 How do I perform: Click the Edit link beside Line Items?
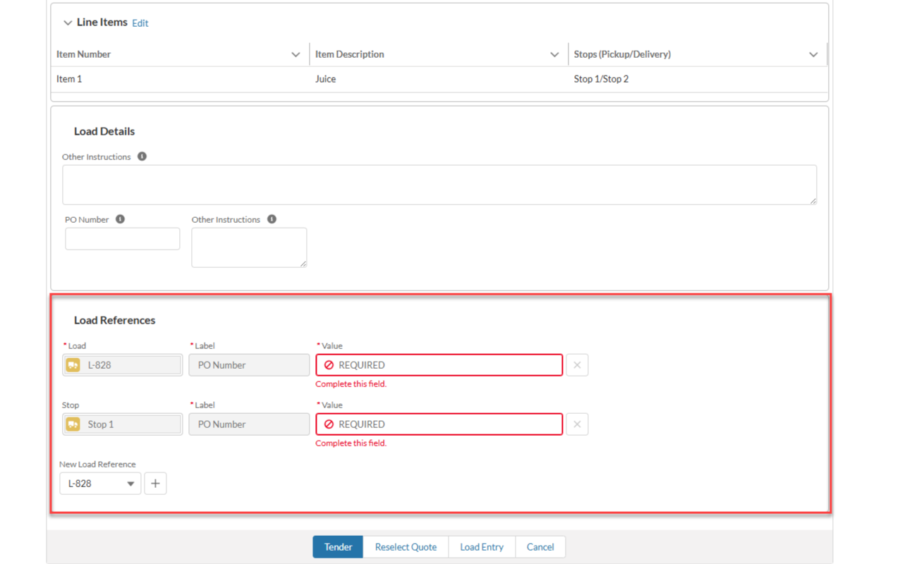[140, 23]
